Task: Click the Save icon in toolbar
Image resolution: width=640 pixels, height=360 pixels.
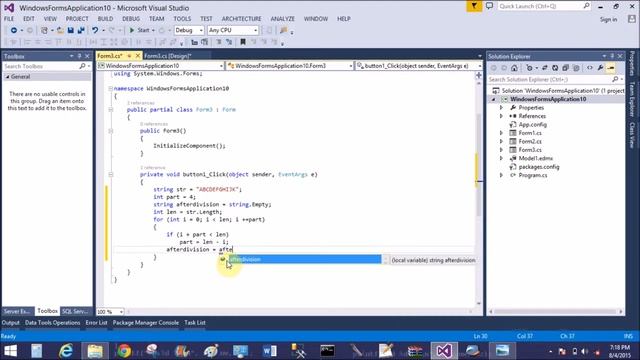Action: click(71, 30)
